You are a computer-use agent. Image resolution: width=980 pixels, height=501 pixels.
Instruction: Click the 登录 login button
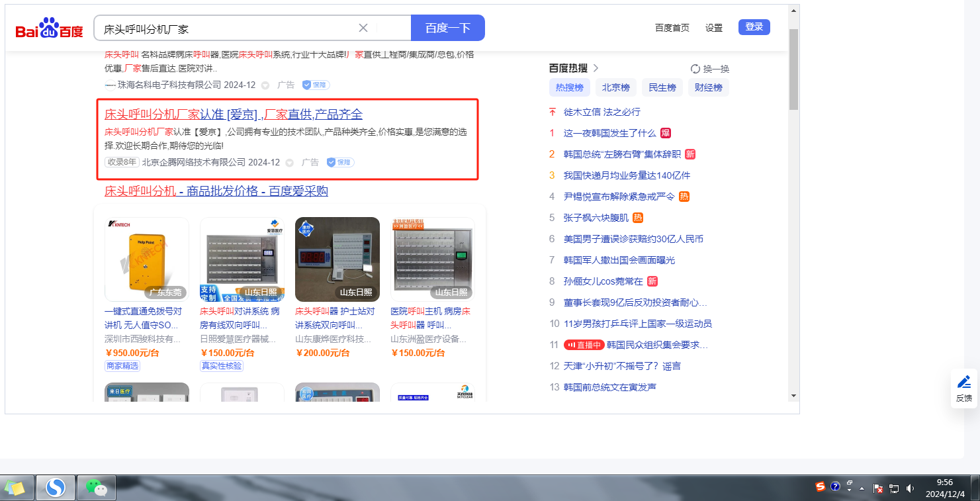754,27
